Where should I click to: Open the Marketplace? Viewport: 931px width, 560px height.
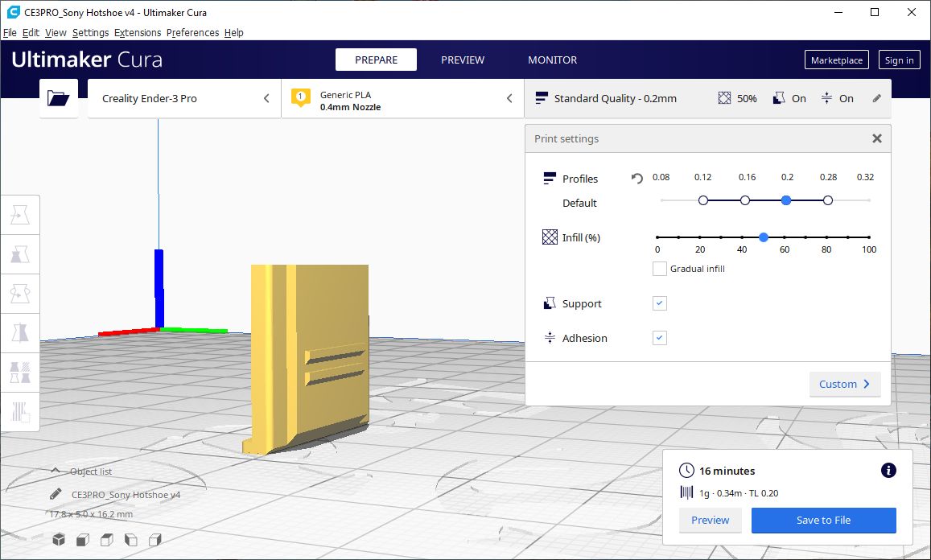click(837, 60)
